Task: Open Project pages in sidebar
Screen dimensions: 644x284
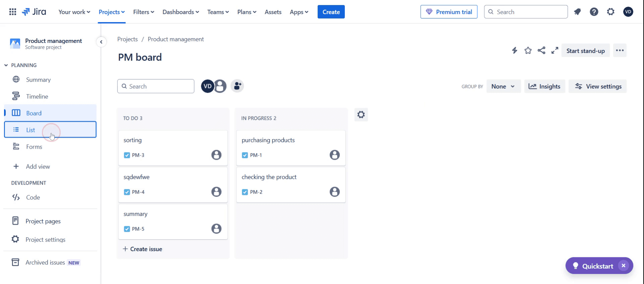Action: (50, 221)
